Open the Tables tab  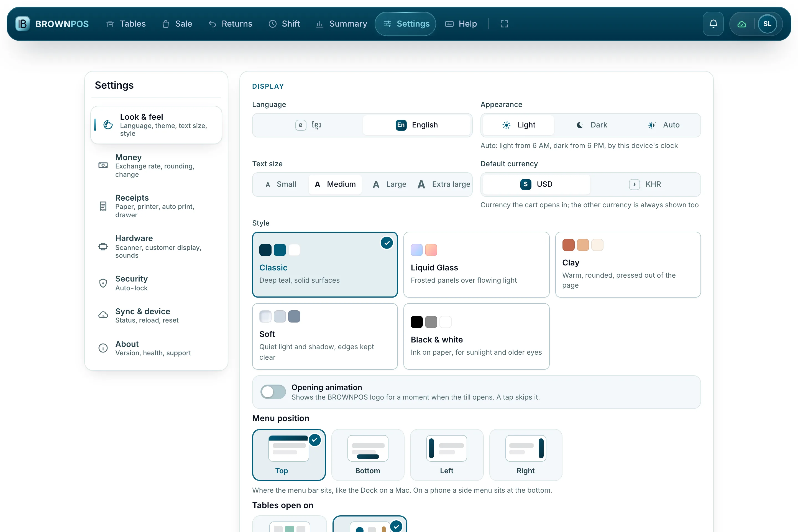tap(126, 24)
